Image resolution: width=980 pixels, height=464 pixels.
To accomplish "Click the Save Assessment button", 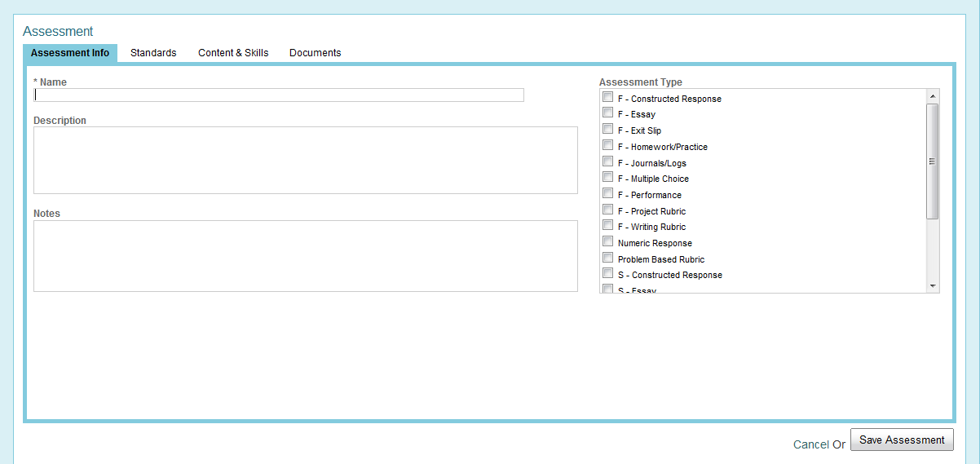I will [x=902, y=440].
